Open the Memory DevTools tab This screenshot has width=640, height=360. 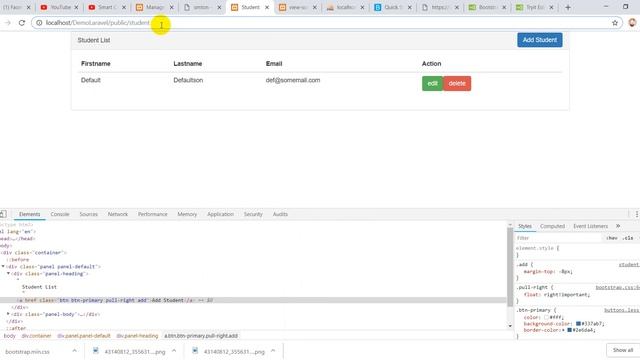coord(187,214)
